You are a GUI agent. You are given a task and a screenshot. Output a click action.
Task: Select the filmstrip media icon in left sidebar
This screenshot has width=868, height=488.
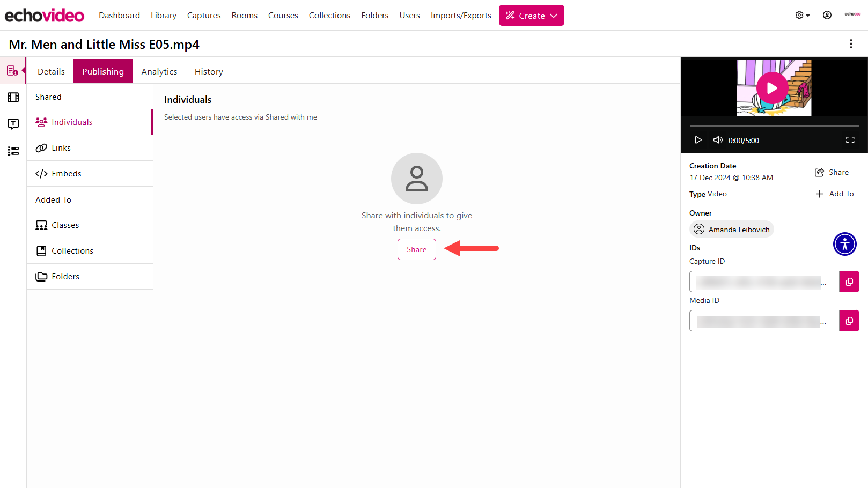pos(12,97)
